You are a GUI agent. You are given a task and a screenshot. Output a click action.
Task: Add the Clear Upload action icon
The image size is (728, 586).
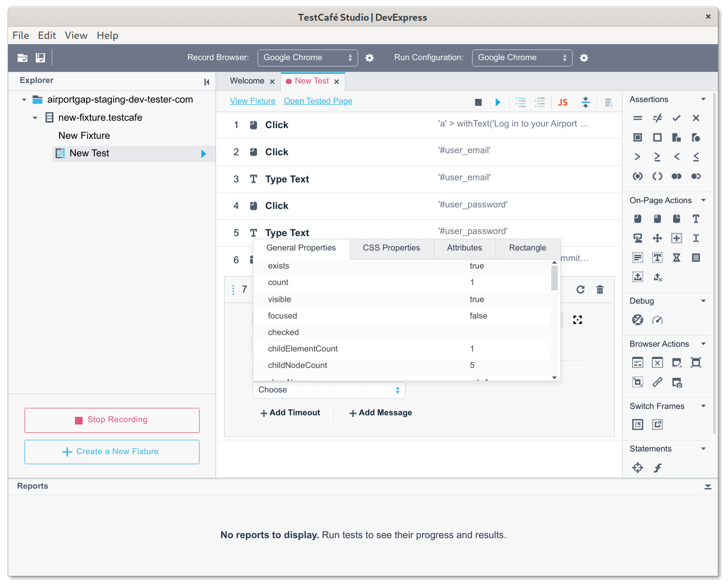click(657, 277)
